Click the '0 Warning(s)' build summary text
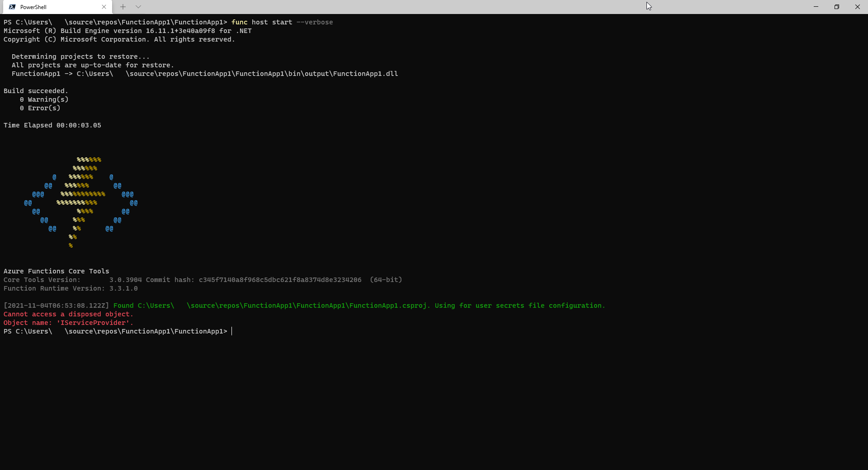 (x=43, y=99)
